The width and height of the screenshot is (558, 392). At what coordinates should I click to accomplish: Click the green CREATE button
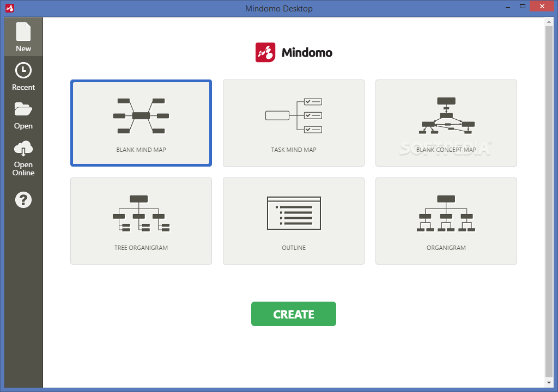[294, 314]
